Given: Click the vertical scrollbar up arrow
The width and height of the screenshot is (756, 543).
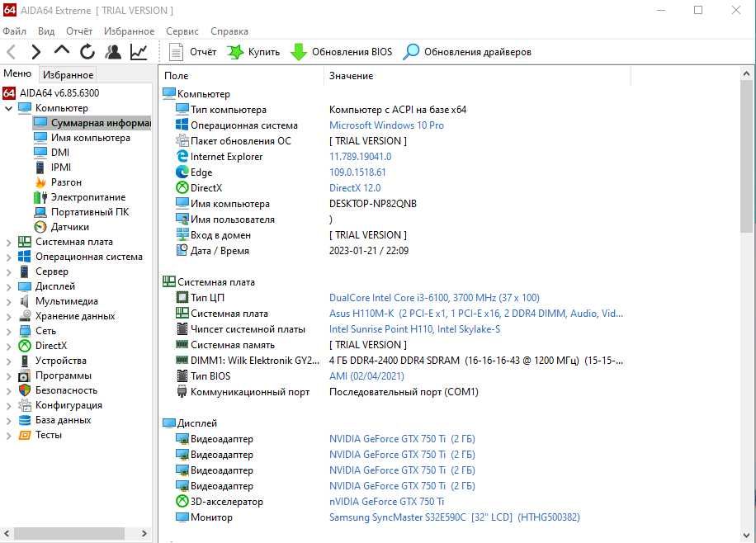Looking at the screenshot, I should [746, 73].
